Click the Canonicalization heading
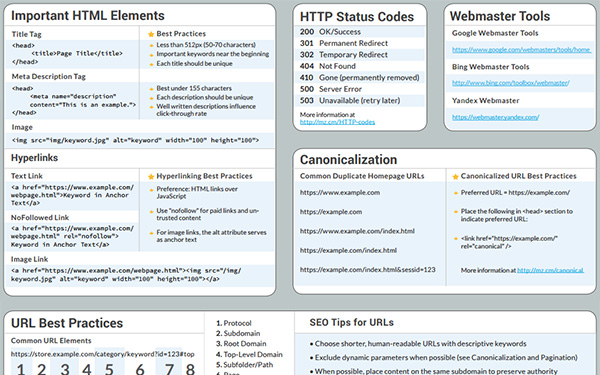This screenshot has width=600, height=375. click(x=348, y=160)
